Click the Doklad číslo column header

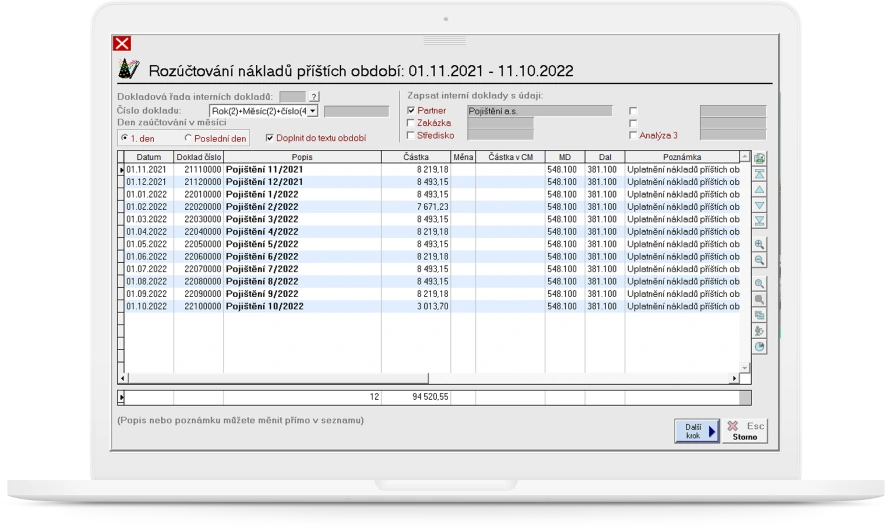coord(199,157)
